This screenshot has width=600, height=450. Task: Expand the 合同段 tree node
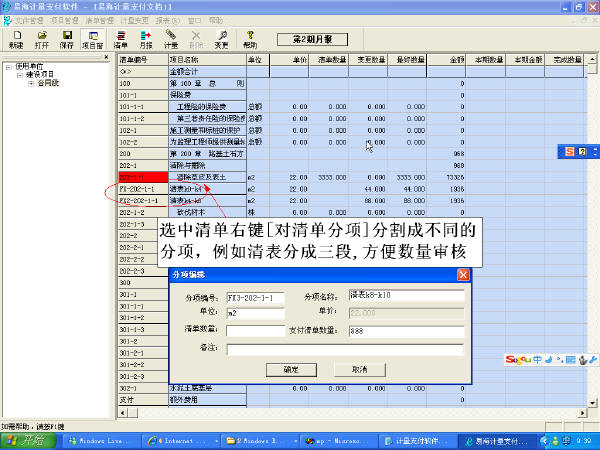pos(31,83)
